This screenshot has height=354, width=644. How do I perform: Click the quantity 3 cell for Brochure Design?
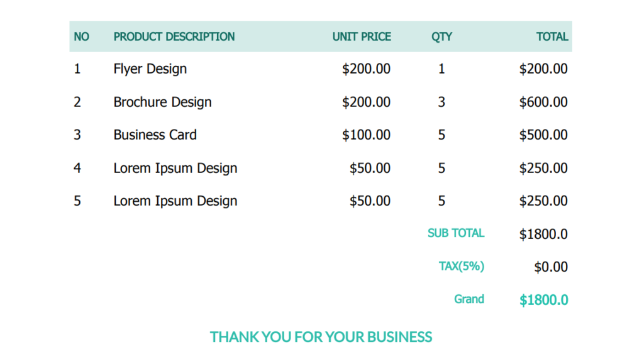coord(441,102)
